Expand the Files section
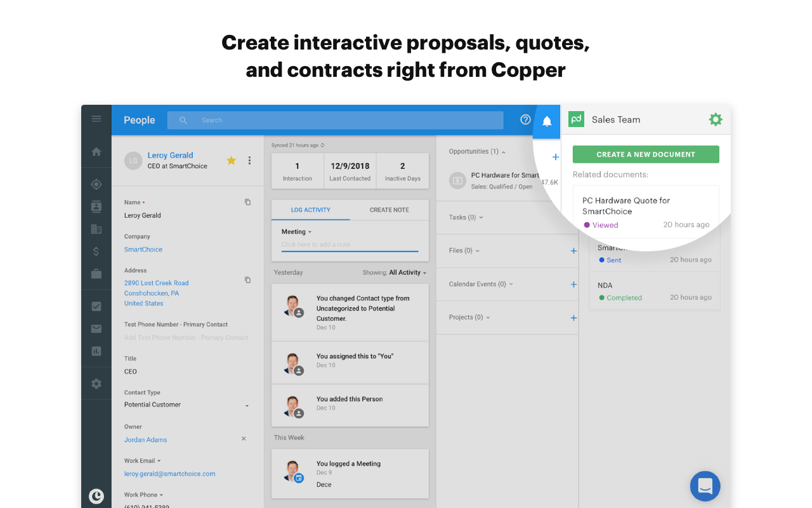 (x=464, y=250)
